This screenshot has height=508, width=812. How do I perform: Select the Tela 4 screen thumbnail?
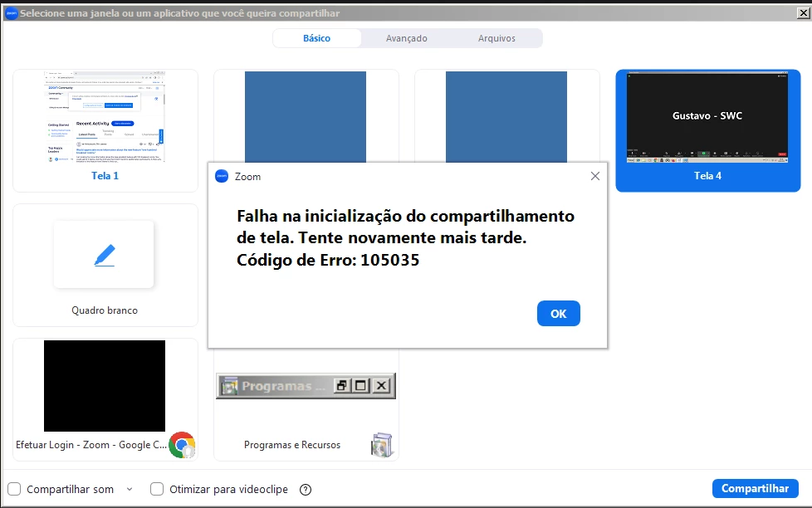[708, 130]
